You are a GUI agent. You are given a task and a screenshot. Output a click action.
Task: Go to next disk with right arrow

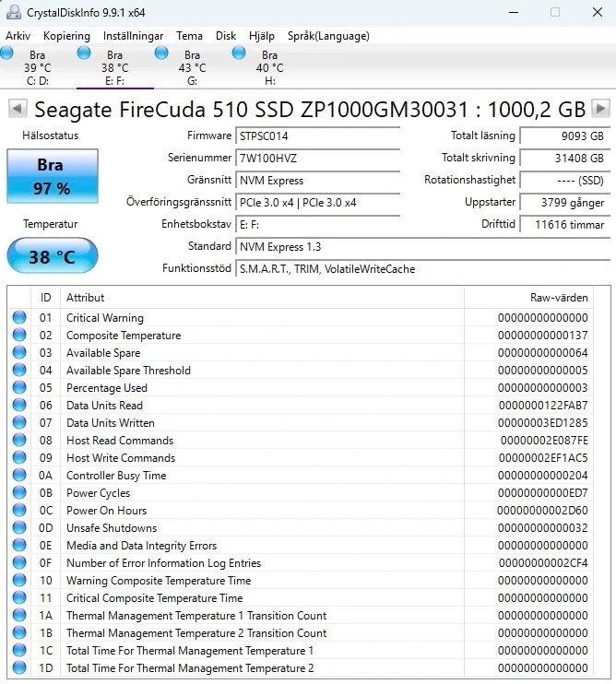[600, 108]
